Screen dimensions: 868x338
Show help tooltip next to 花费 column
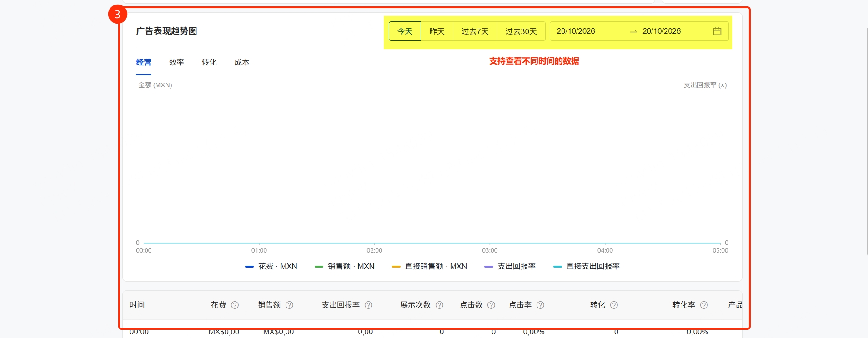coord(235,305)
